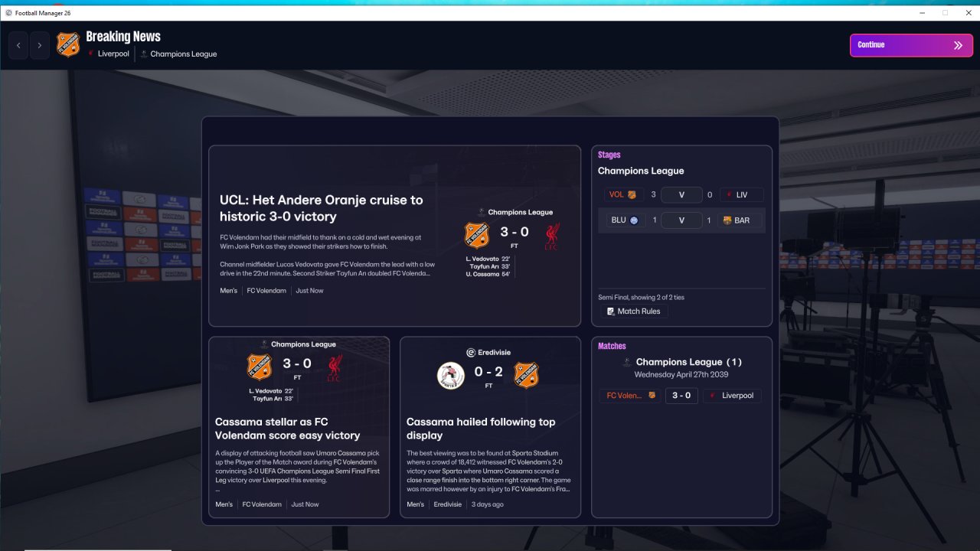Screen dimensions: 980x551
Task: Click the Men's tag in the Cassama stellar card
Action: 224,504
